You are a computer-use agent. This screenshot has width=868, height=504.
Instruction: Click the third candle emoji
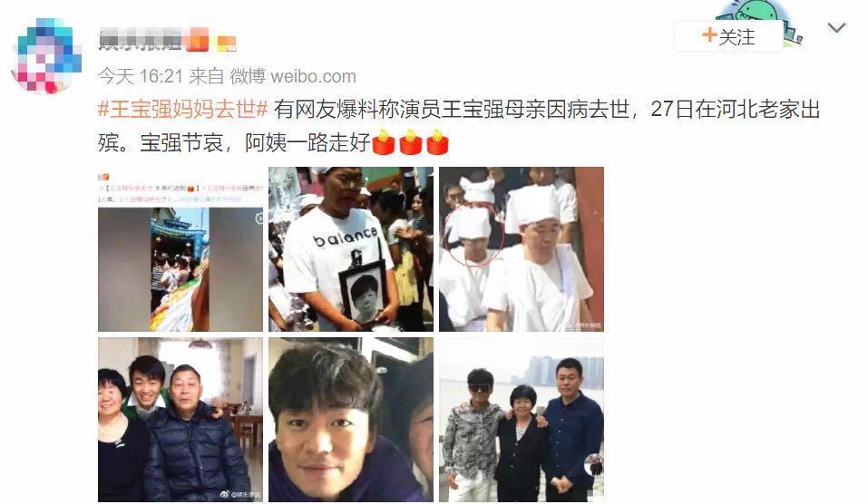(437, 141)
